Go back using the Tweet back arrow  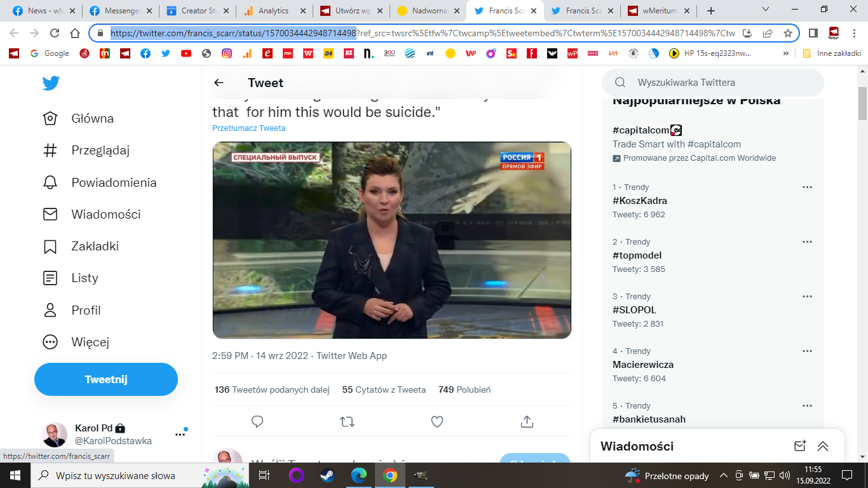coord(219,83)
